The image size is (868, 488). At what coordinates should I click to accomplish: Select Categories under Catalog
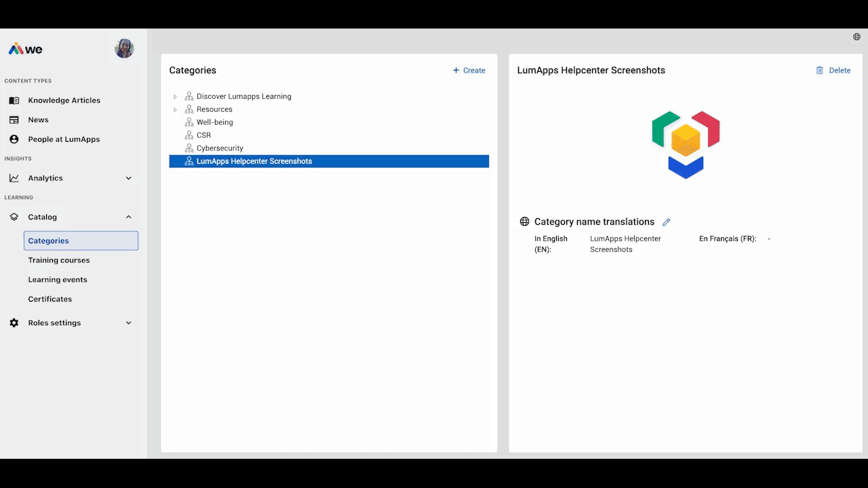[81, 241]
